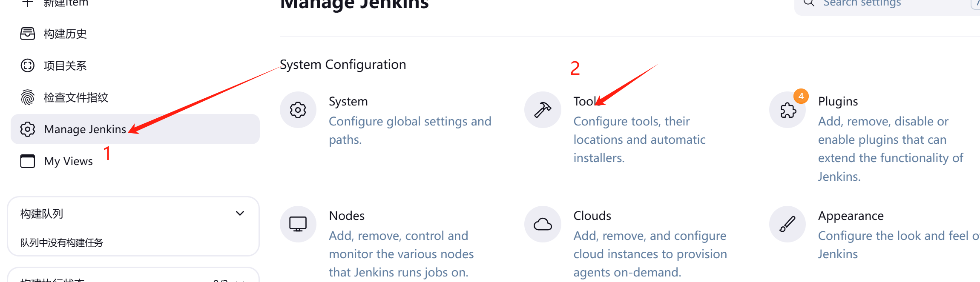Open the Nodes management link
Screen dimensions: 980x282
(x=347, y=216)
